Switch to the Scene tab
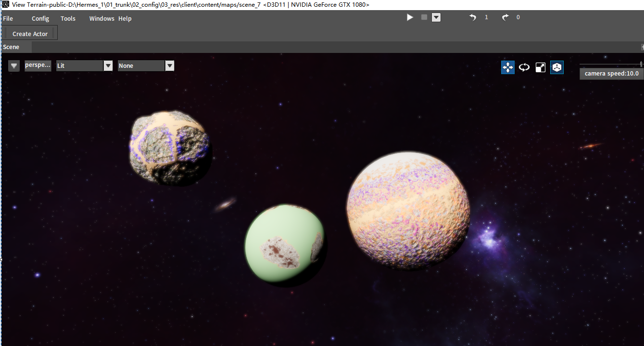 click(12, 47)
